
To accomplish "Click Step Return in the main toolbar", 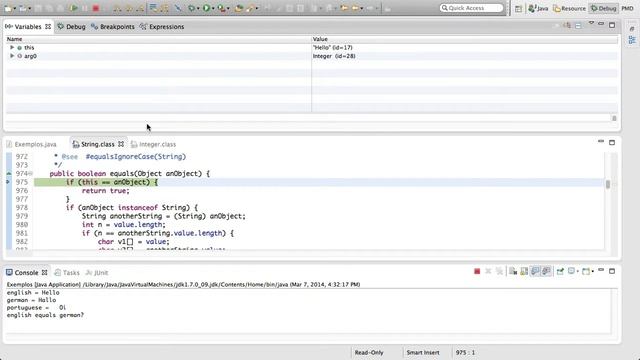I will tap(140, 9).
